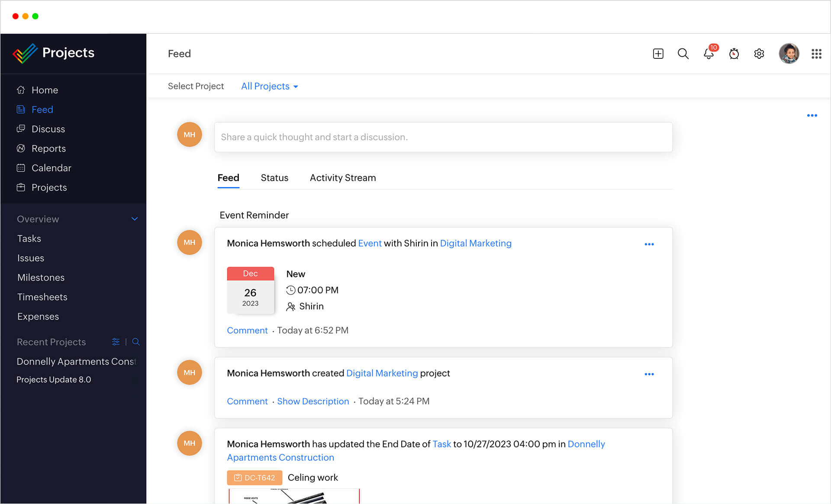Toggle the filter icon in Recent Projects

116,342
